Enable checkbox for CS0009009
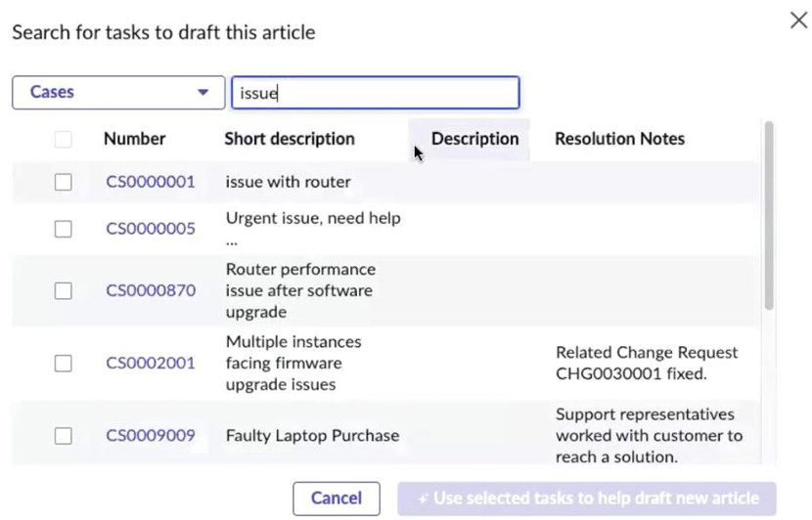Viewport: 812px width, 520px height. tap(64, 436)
